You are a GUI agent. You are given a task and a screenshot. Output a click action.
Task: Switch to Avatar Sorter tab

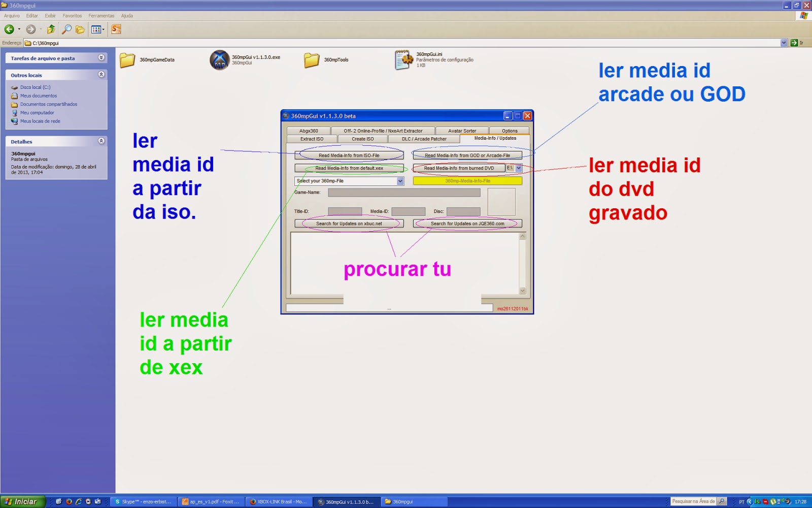462,131
